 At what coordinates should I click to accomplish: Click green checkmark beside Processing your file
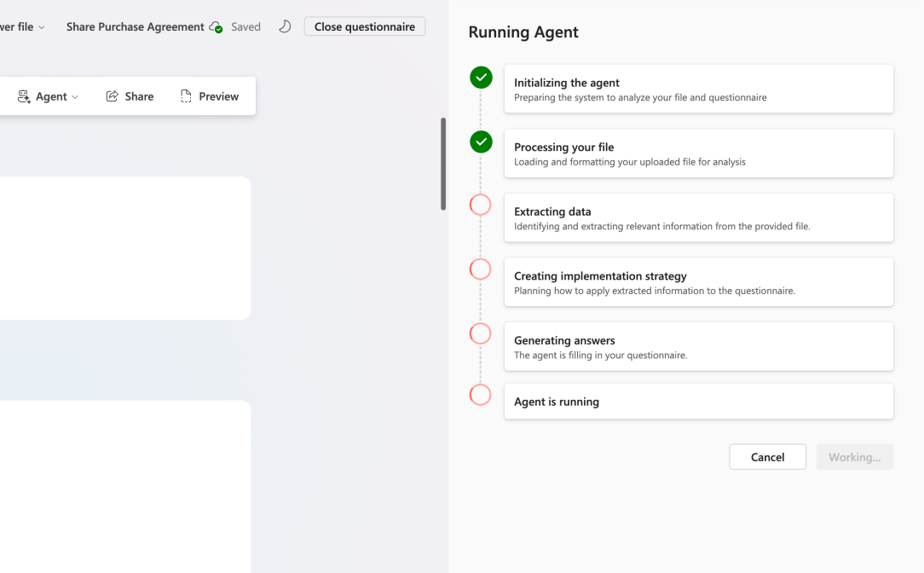click(481, 142)
